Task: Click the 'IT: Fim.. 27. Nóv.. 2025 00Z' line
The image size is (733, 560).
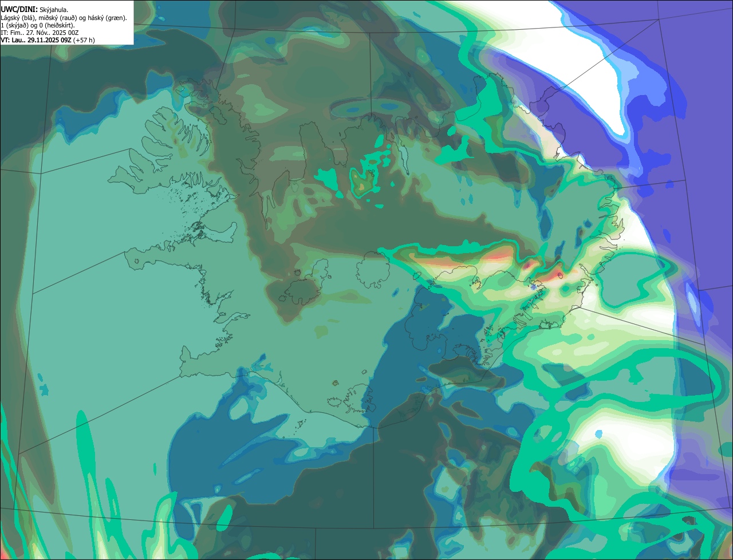Action: click(x=40, y=33)
